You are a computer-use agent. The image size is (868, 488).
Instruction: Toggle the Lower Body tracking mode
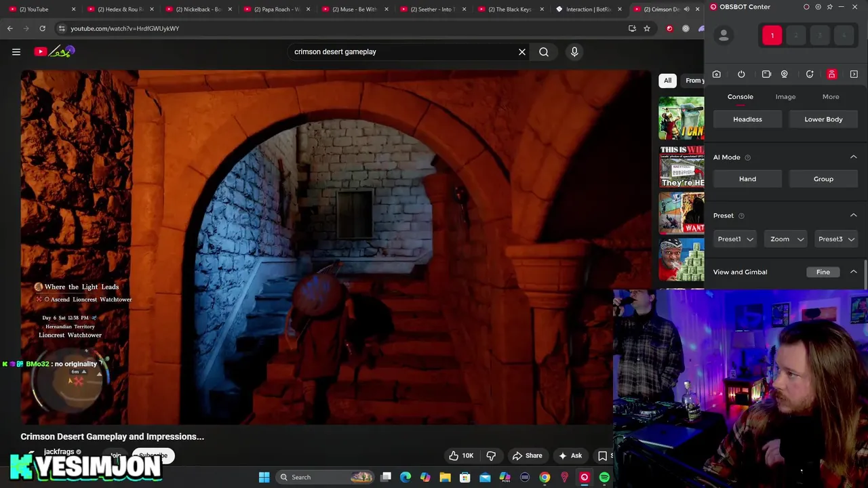tap(823, 119)
